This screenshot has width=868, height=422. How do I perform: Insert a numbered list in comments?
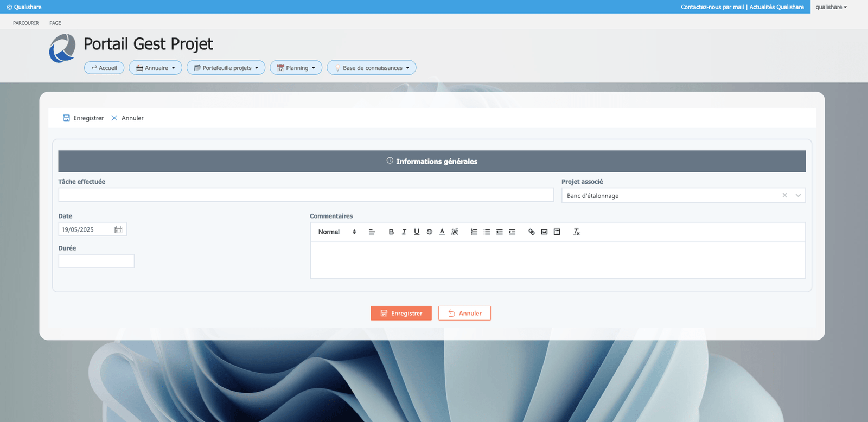(474, 232)
